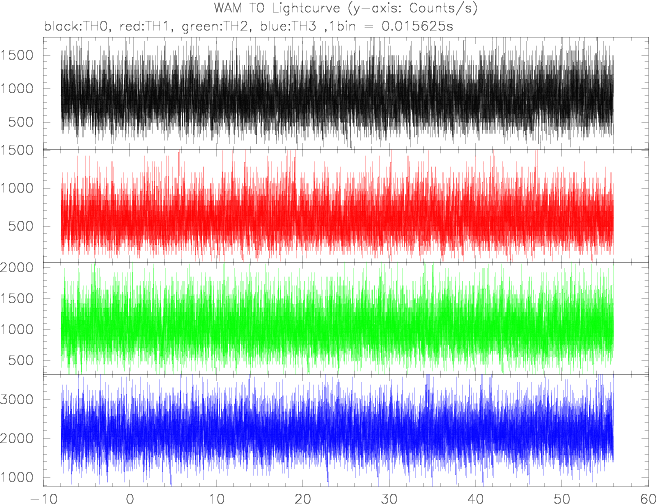Click the legend text "black:TH0"
Screen dimensions: 657x504
click(78, 26)
